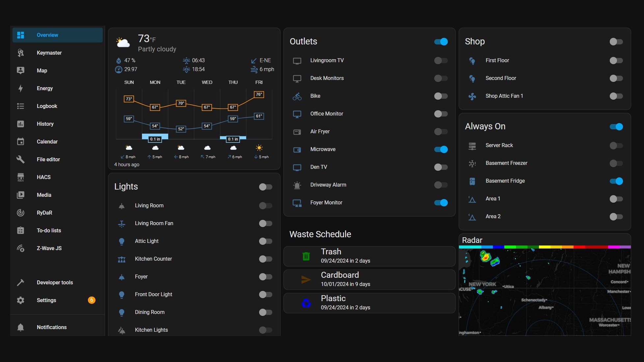Click the Calendar icon in sidebar
Screen dimensions: 644x362
click(x=20, y=142)
